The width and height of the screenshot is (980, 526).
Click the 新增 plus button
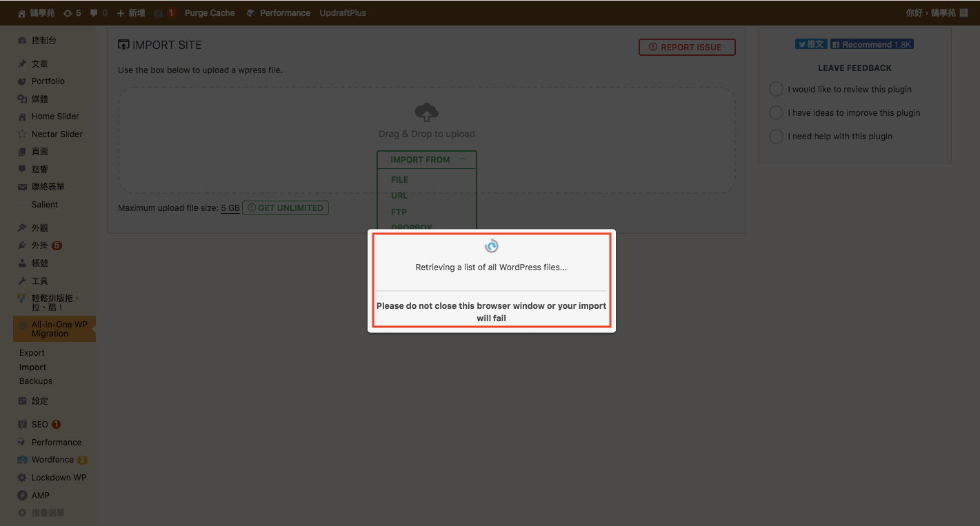(130, 13)
